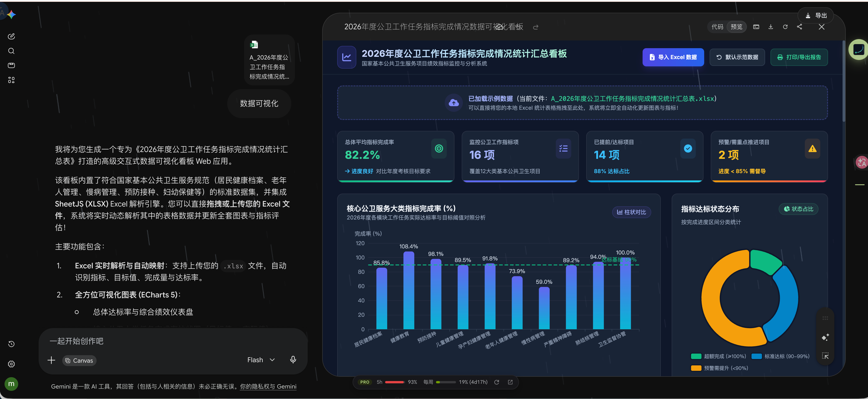Open the attached Excel file chip

point(269,60)
